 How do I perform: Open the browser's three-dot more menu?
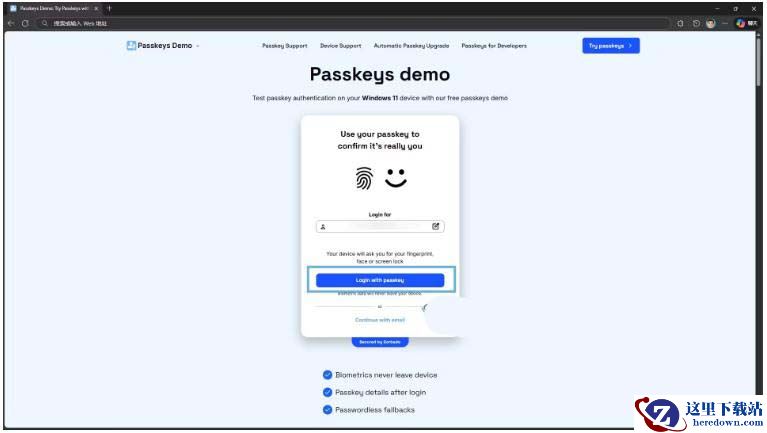(x=725, y=23)
